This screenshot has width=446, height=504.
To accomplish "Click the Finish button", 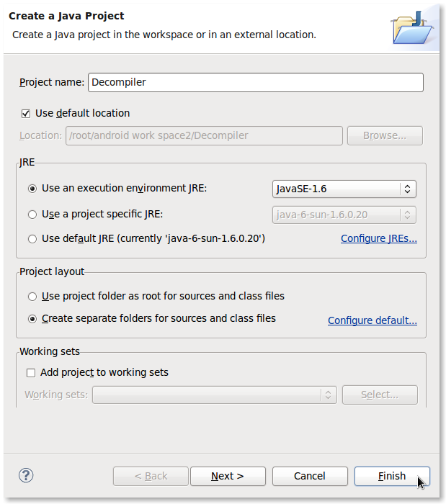I will click(x=392, y=476).
